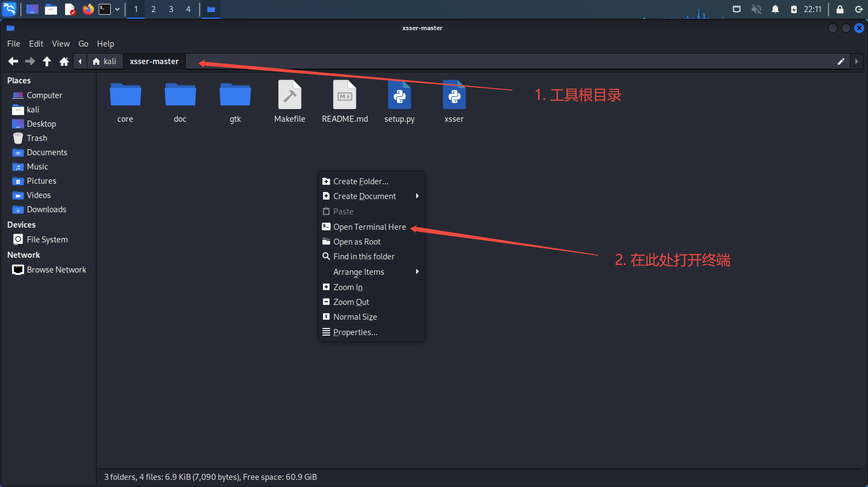Launch Firefox from the top panel
The height and width of the screenshot is (487, 868).
88,9
